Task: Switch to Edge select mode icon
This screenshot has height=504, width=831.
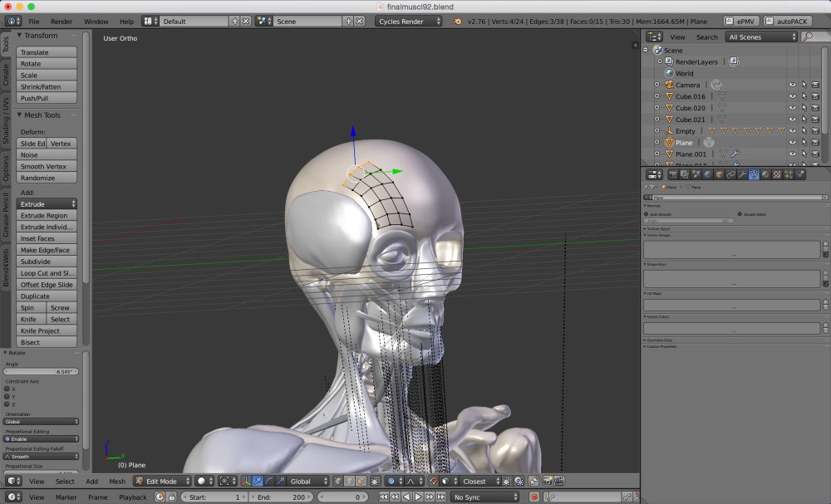Action: pos(350,482)
